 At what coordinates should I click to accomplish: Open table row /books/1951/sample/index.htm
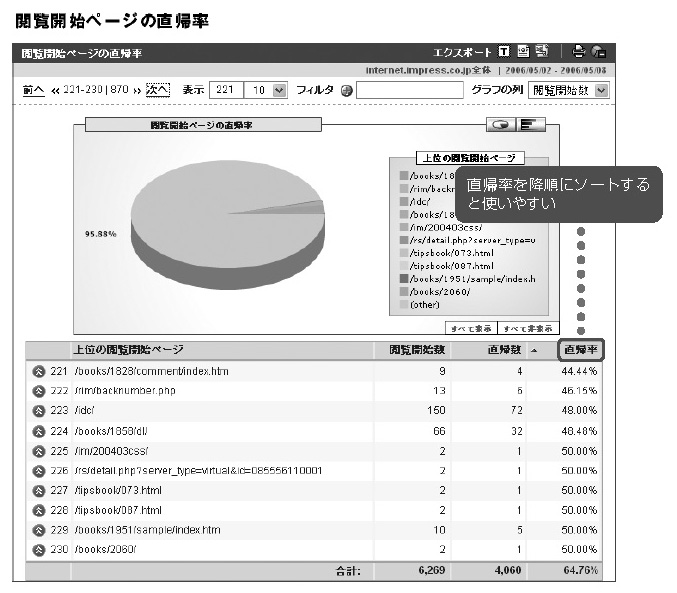pos(148,530)
